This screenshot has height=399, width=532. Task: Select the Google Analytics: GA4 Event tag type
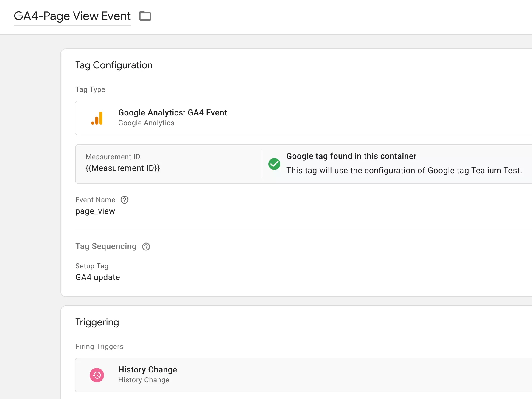(x=304, y=118)
